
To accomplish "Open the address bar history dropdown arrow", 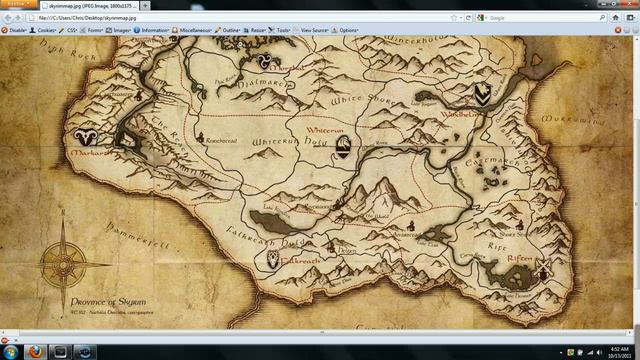I will [x=461, y=18].
